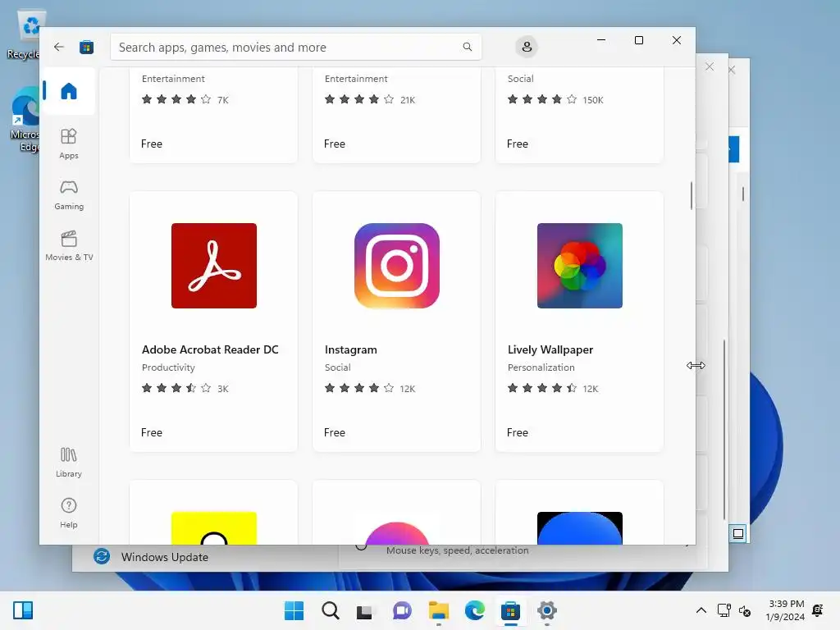Open the Widgets button on taskbar

pos(23,610)
